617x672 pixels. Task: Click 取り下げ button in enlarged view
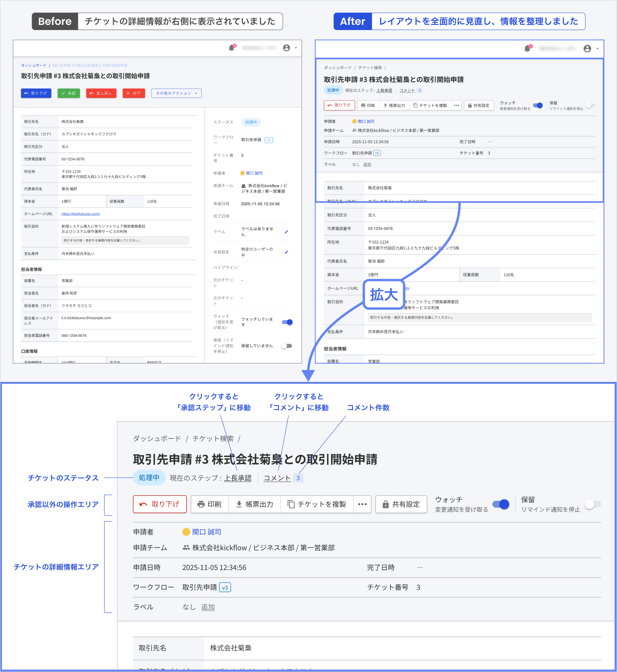pyautogui.click(x=160, y=504)
